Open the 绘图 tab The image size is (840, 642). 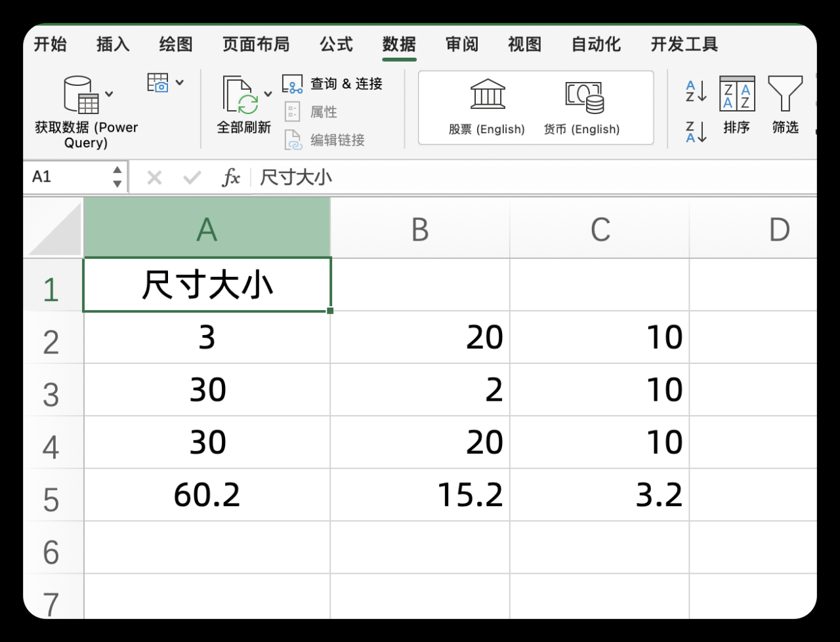(176, 44)
